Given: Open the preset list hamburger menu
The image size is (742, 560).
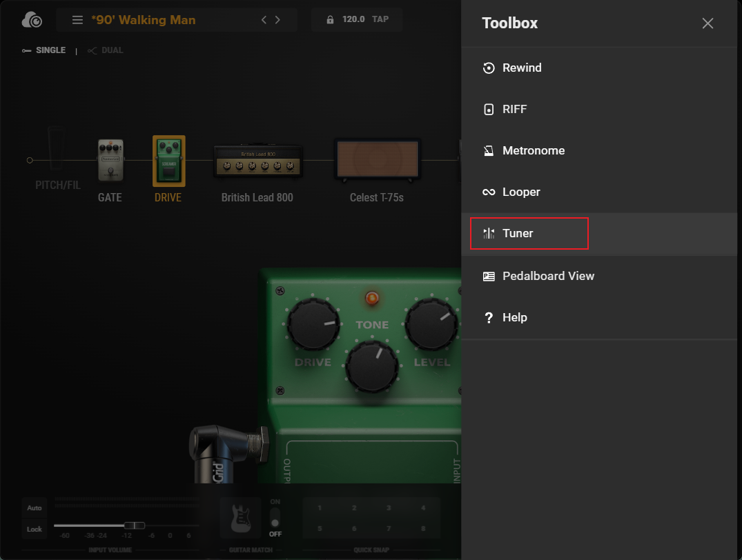Looking at the screenshot, I should pyautogui.click(x=78, y=20).
